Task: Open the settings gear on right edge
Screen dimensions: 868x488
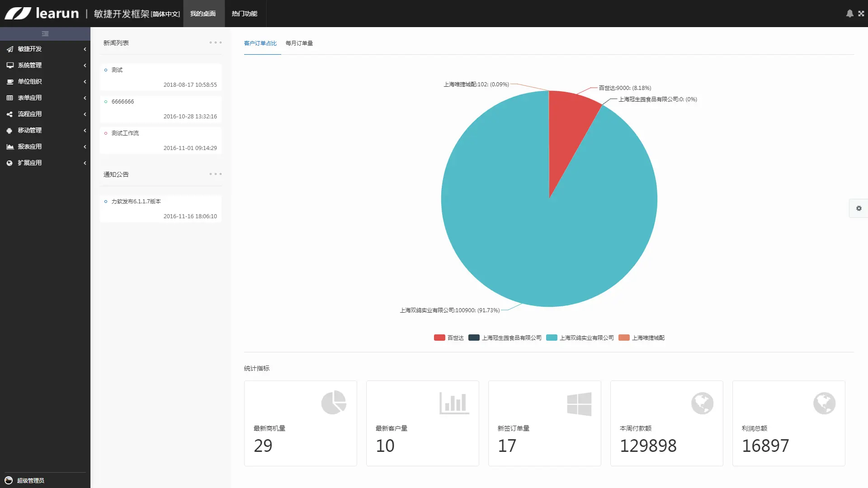Action: point(859,208)
